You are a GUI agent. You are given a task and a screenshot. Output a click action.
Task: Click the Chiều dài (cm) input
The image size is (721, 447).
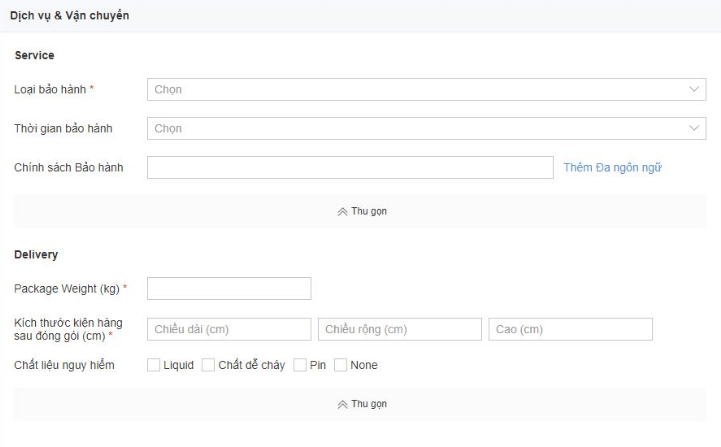click(229, 329)
